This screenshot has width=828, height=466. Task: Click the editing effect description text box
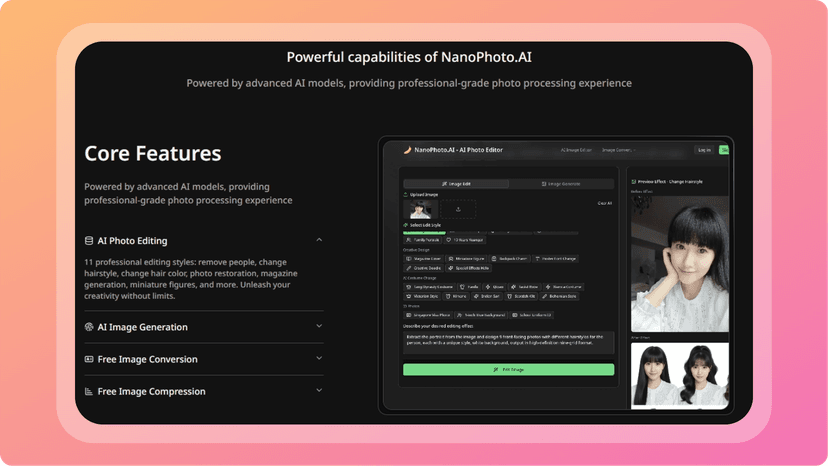pos(509,342)
